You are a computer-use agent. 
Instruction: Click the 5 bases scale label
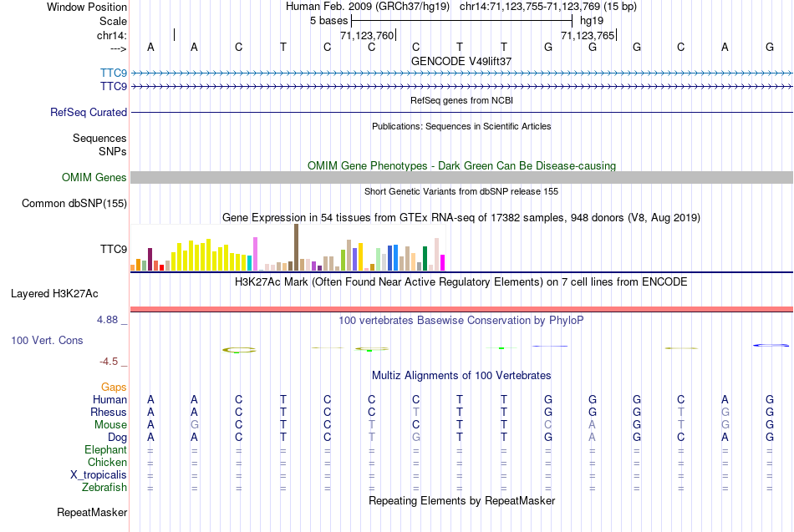(329, 21)
